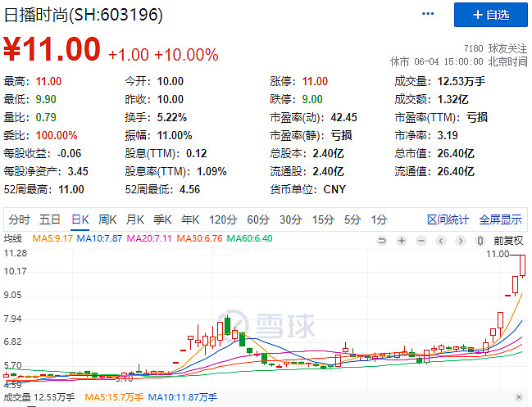Screen dimensions: 532x407
Task: Click the MA60:6.40 legend entry
Action: [249, 238]
